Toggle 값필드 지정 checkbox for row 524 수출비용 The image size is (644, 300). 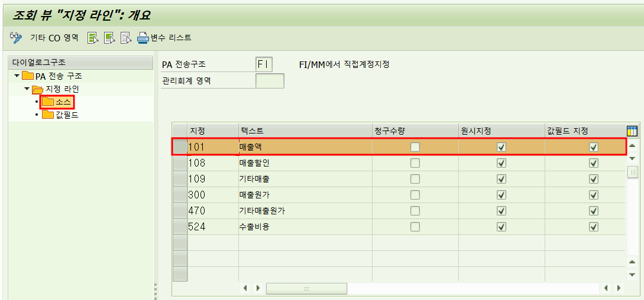594,227
